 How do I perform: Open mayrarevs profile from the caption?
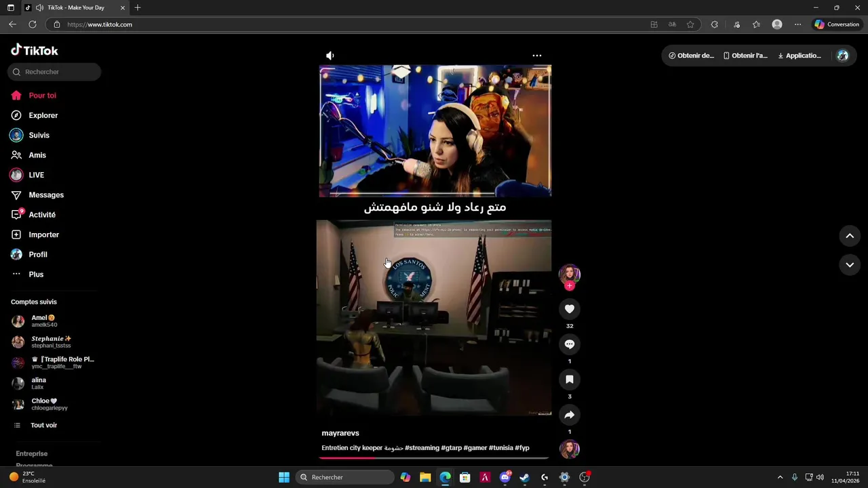click(340, 433)
